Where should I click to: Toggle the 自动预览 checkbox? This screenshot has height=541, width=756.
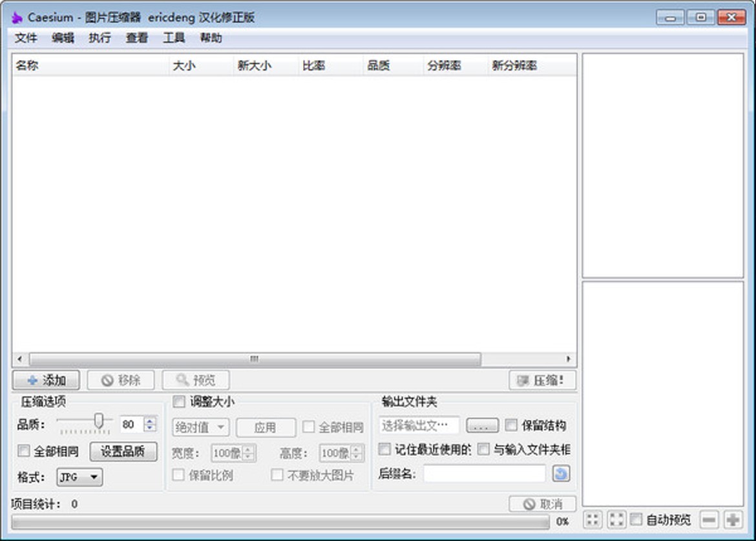pyautogui.click(x=635, y=520)
